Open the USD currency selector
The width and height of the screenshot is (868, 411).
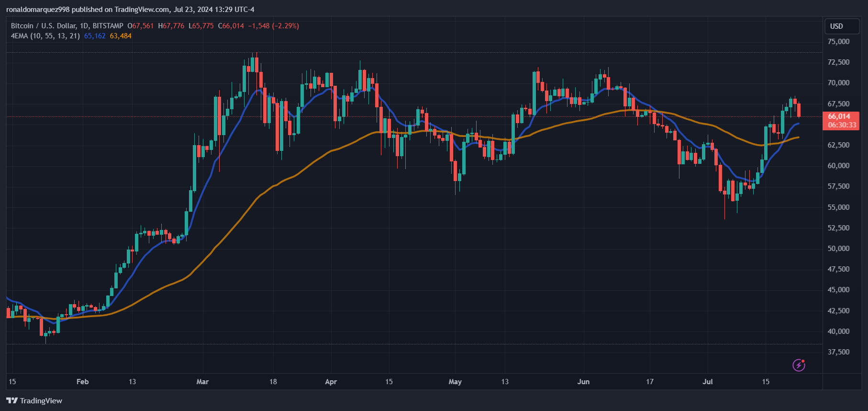coord(842,26)
